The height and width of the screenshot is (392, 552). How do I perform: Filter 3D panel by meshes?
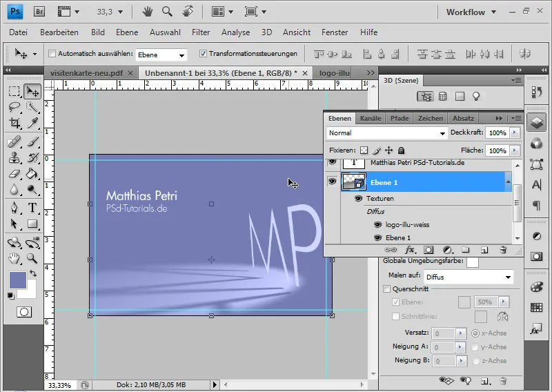click(x=442, y=97)
